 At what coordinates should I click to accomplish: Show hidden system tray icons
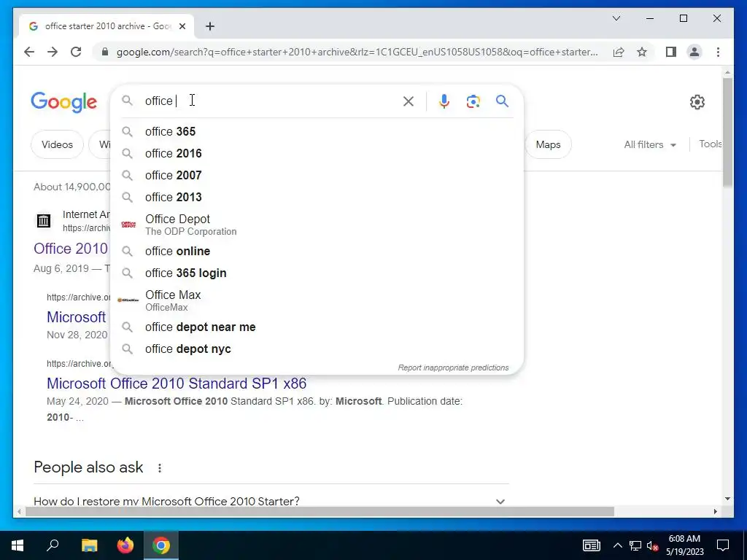click(617, 545)
